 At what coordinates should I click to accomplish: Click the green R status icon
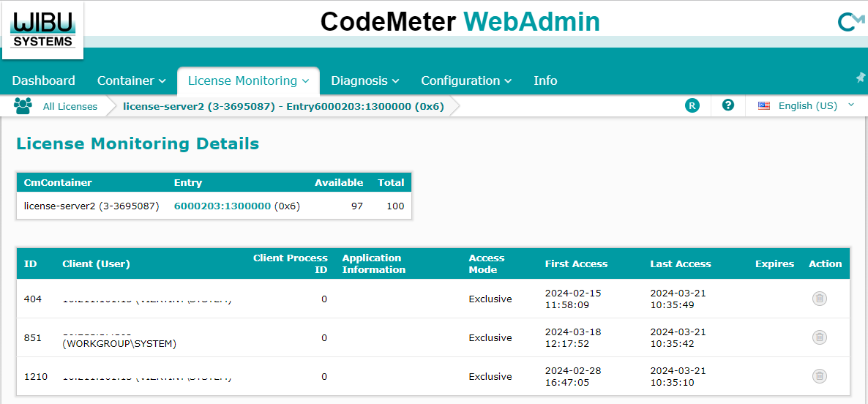point(692,105)
